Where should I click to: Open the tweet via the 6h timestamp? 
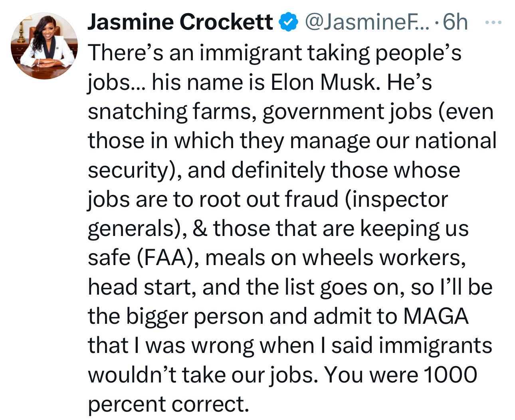point(456,22)
